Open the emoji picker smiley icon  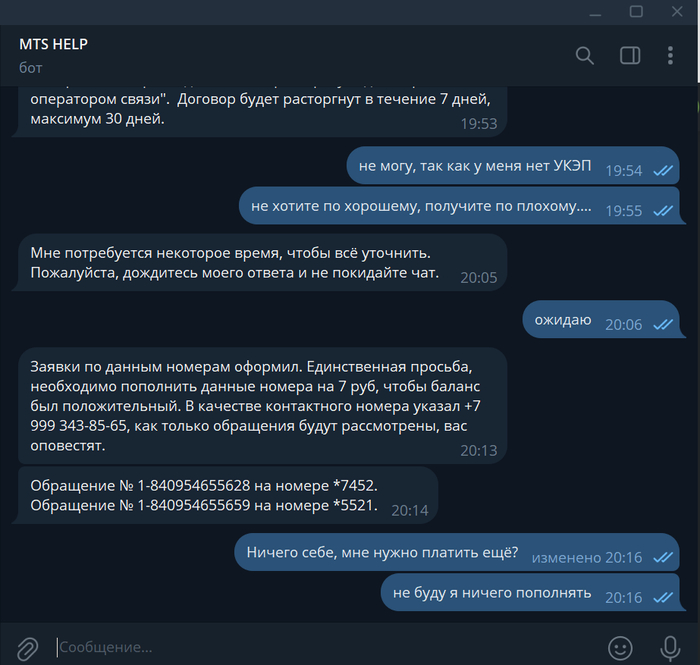pyautogui.click(x=621, y=647)
